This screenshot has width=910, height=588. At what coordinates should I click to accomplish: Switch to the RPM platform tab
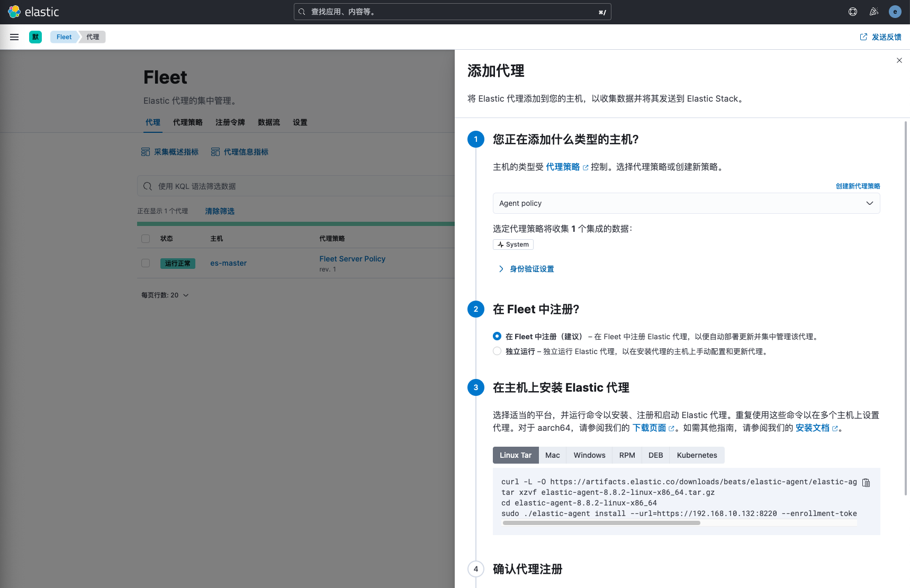point(627,455)
